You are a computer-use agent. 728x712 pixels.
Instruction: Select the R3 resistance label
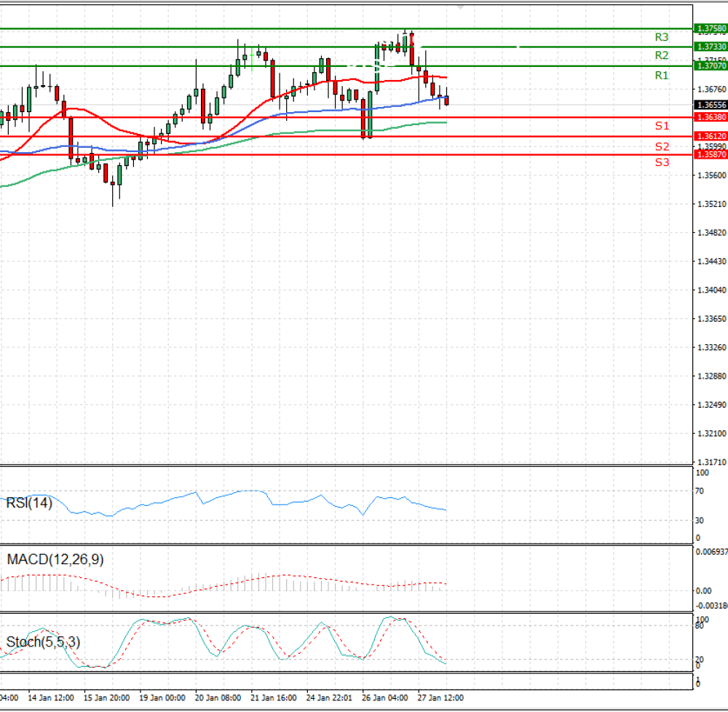(662, 37)
